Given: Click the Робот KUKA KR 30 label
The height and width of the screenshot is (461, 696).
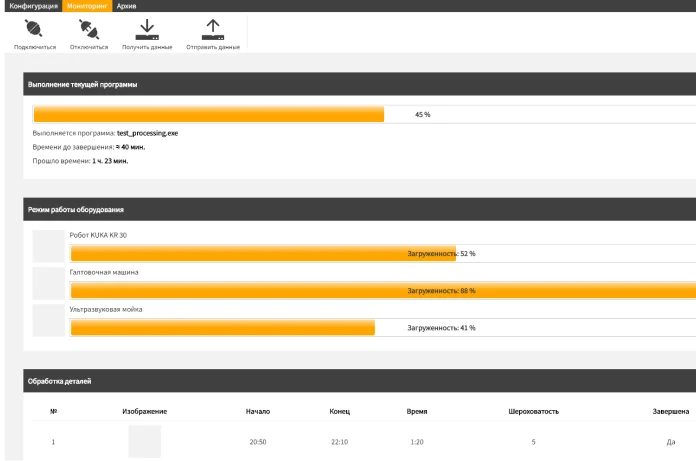Looking at the screenshot, I should click(x=98, y=235).
